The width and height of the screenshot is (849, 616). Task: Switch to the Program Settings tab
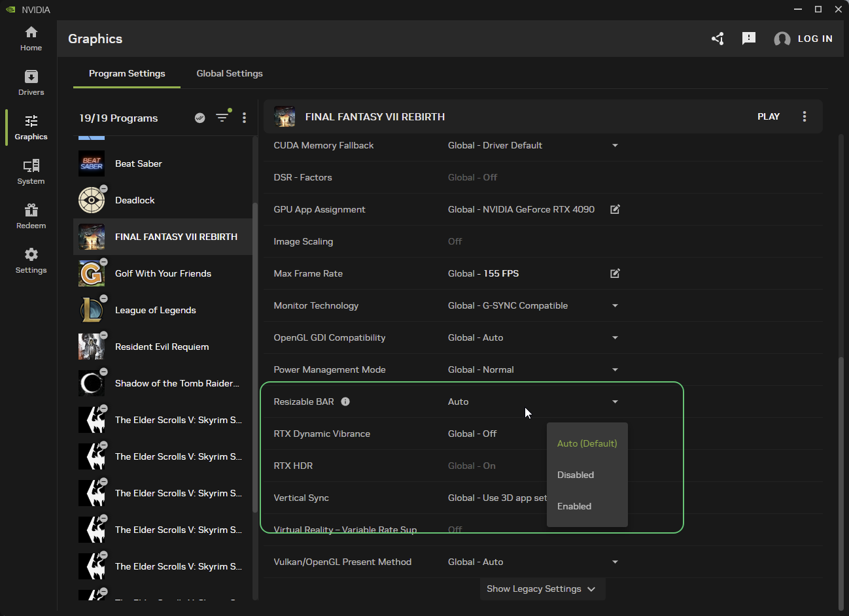click(127, 73)
